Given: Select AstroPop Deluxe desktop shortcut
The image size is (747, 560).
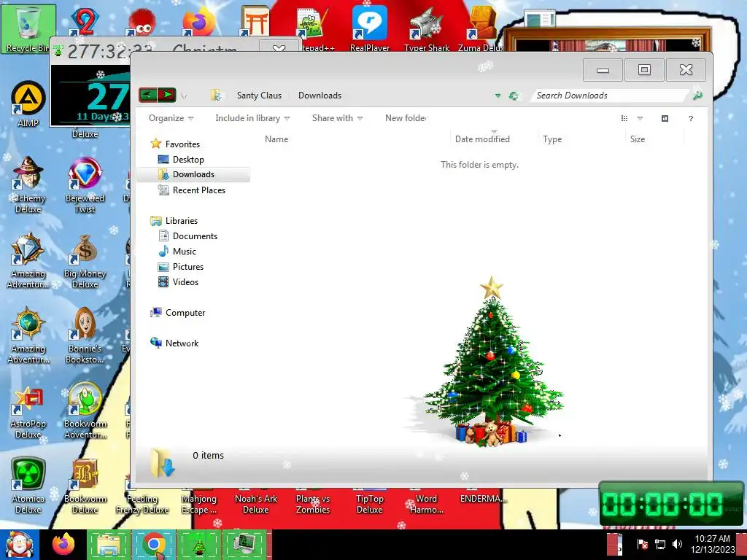Looking at the screenshot, I should tap(28, 412).
